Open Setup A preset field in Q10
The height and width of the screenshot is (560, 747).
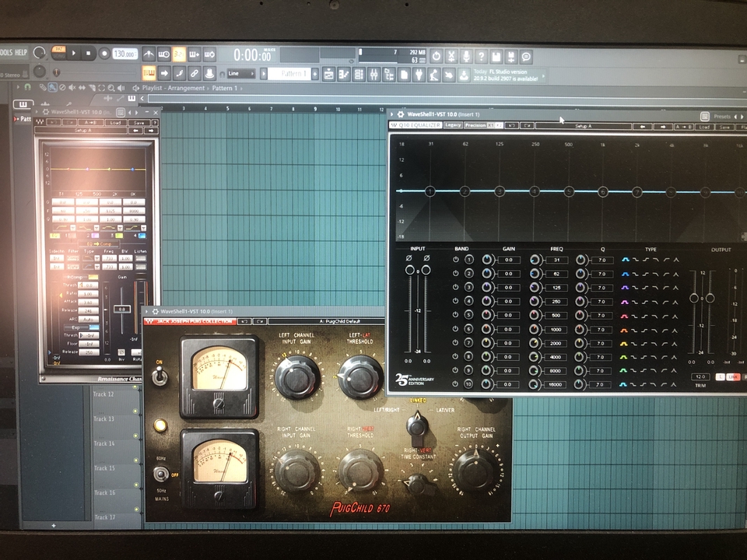[584, 126]
